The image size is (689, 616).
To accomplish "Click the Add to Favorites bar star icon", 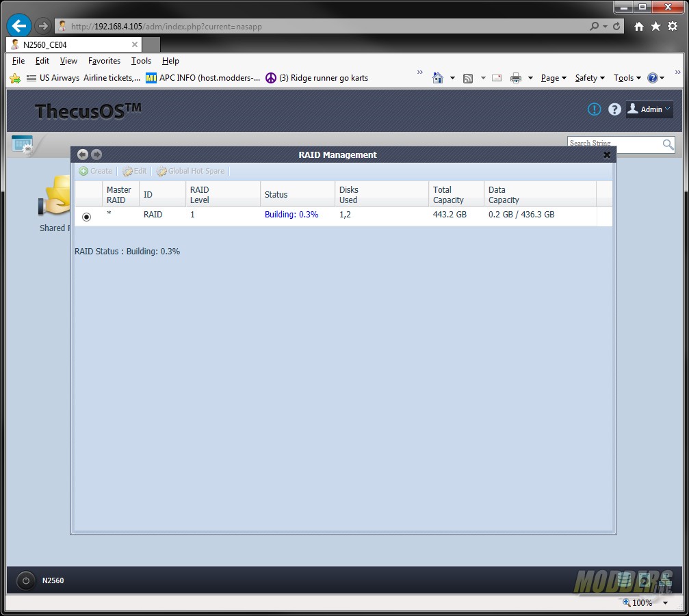I will tap(15, 78).
